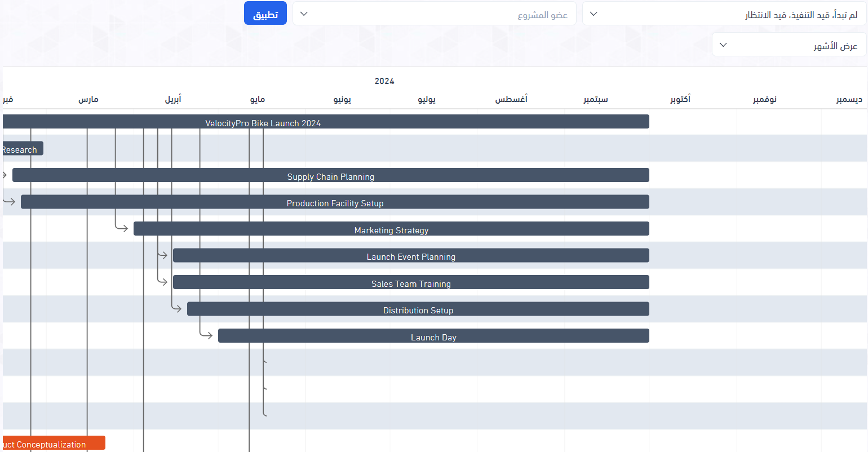
Task: Expand the لم تبدأ status filter dropdown
Action: [x=724, y=14]
